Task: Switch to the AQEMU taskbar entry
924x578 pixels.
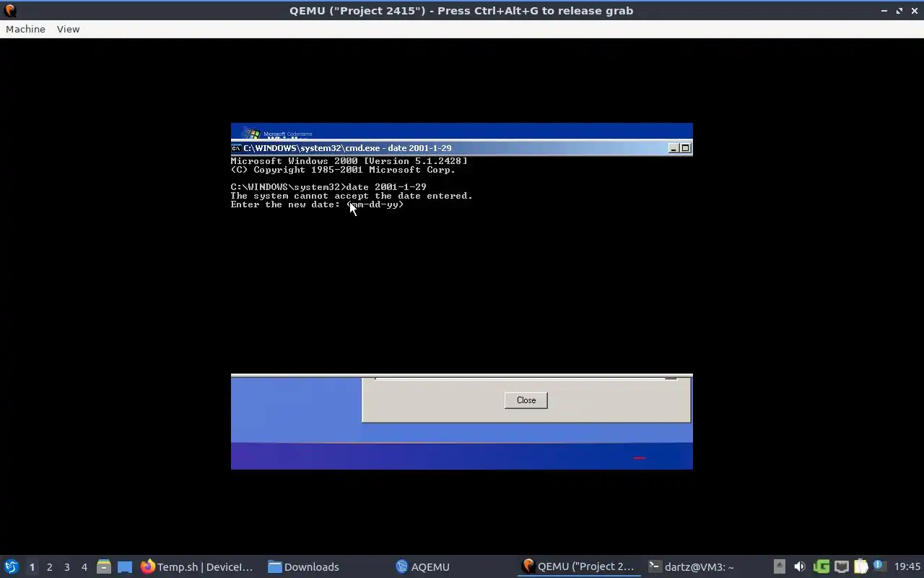Action: click(423, 566)
